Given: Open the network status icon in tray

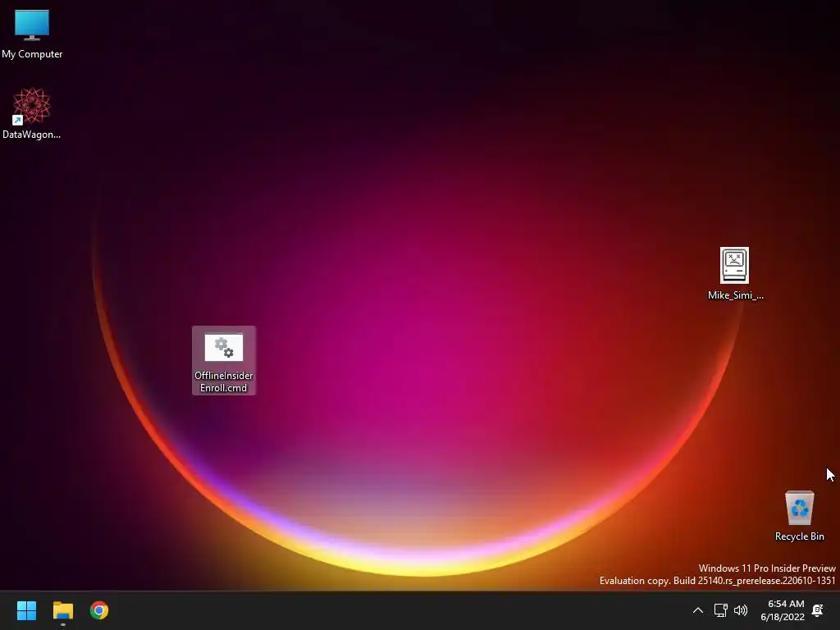Looking at the screenshot, I should (720, 610).
